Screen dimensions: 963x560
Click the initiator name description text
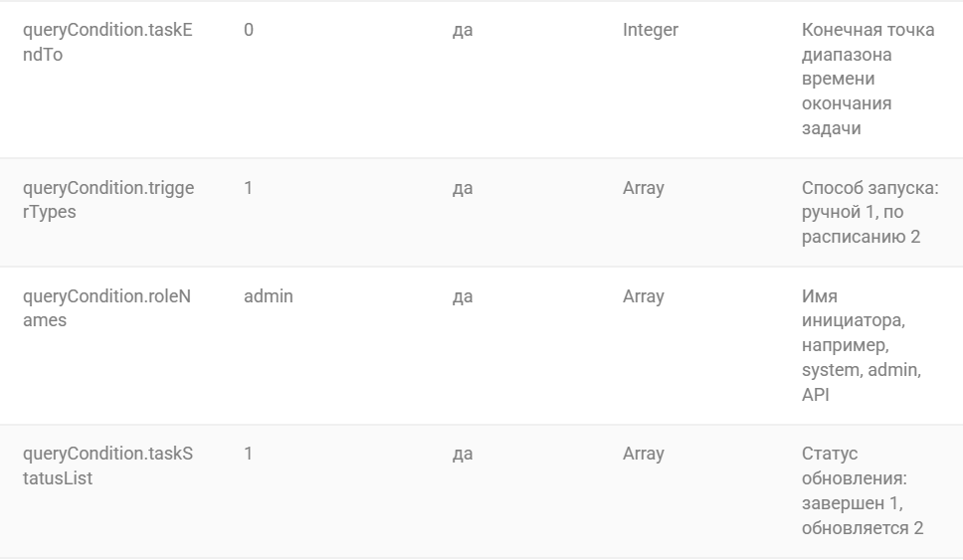click(x=862, y=345)
